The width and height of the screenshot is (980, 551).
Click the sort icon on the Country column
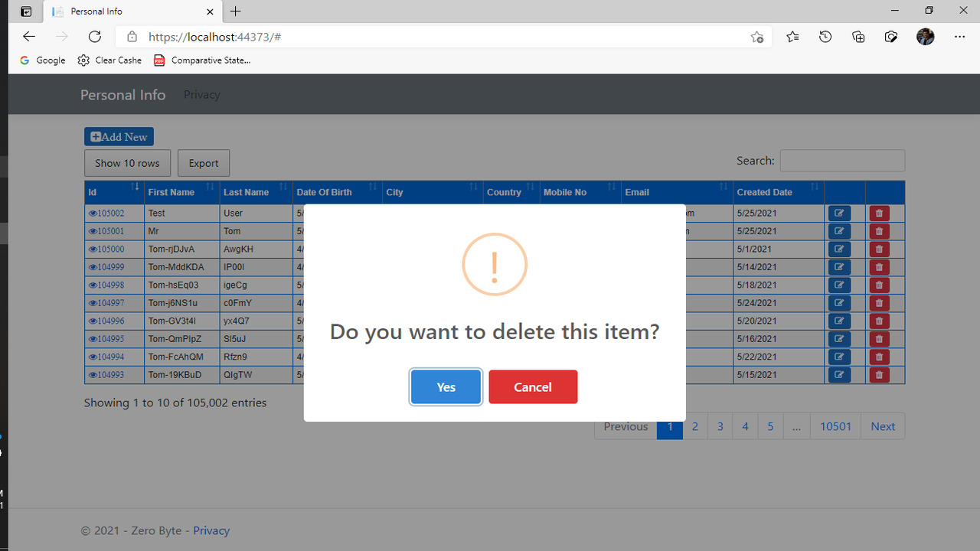pyautogui.click(x=528, y=186)
